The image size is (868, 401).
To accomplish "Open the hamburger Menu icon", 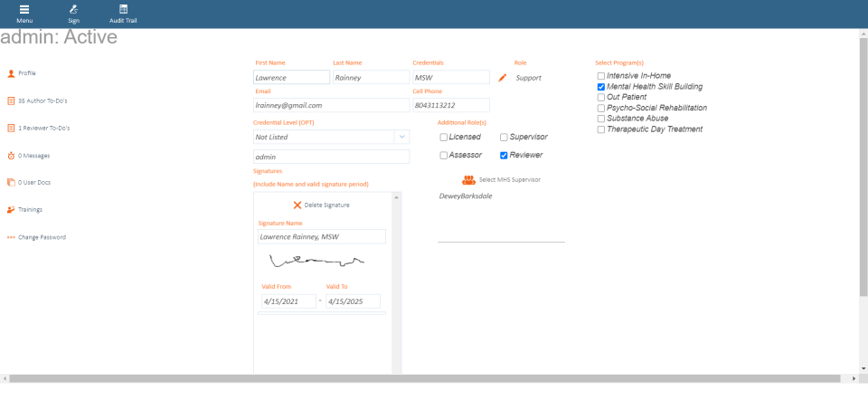I will pos(24,9).
